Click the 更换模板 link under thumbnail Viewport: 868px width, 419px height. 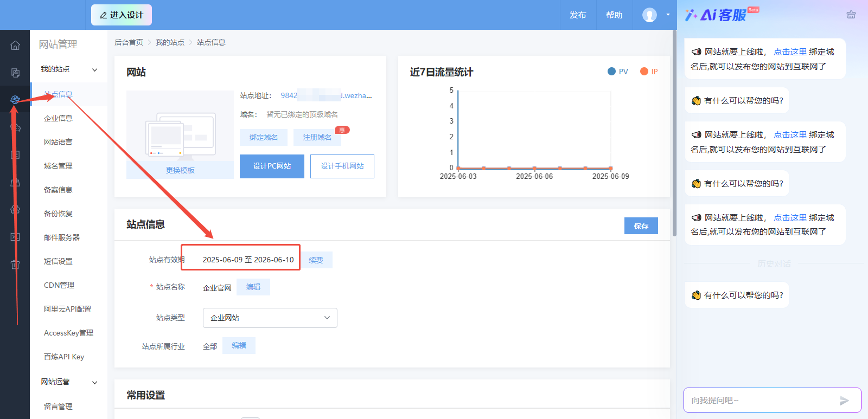[180, 170]
